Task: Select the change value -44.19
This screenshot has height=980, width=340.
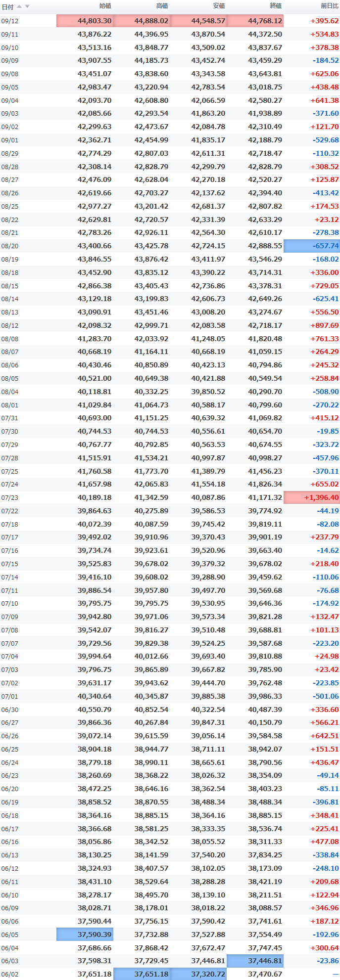Action: [x=328, y=511]
